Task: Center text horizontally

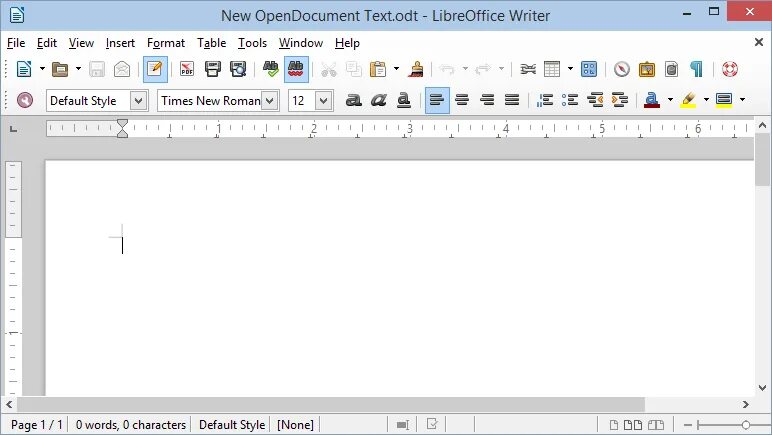Action: tap(462, 100)
